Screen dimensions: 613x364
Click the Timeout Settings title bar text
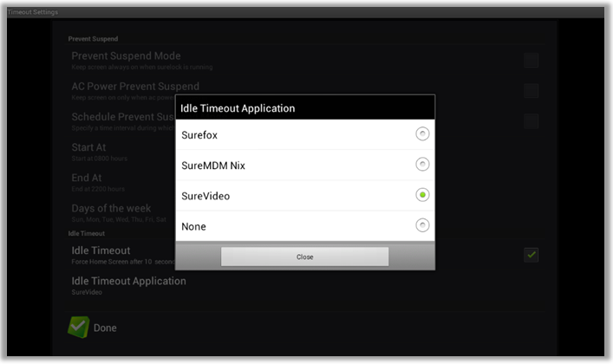(x=32, y=12)
